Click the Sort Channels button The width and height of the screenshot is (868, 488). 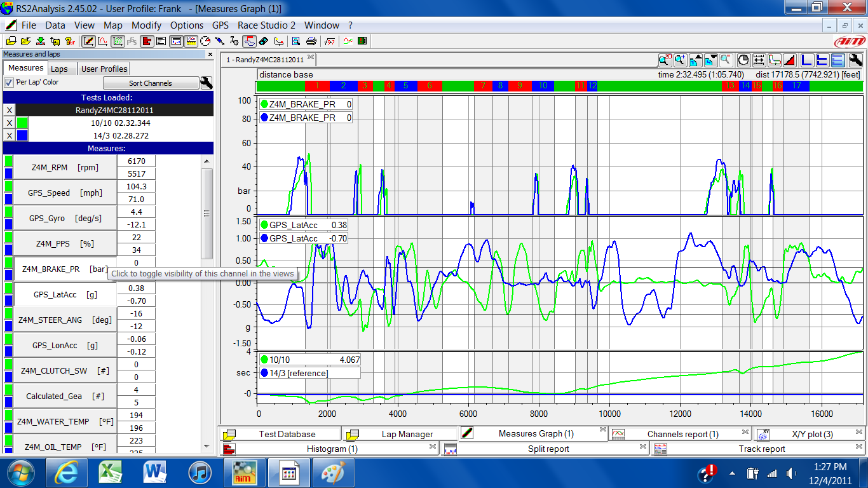(151, 83)
